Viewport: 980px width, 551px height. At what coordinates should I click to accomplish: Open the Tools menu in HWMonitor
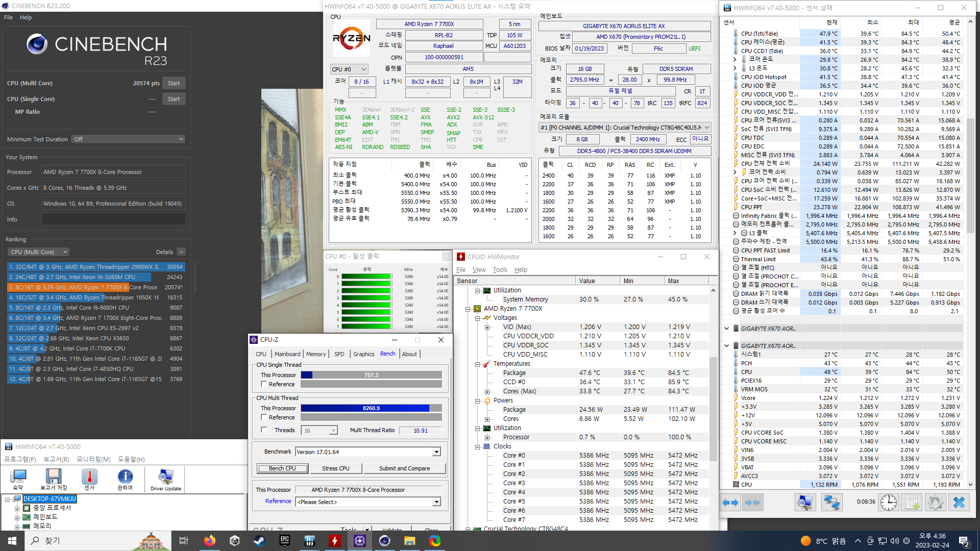click(500, 270)
